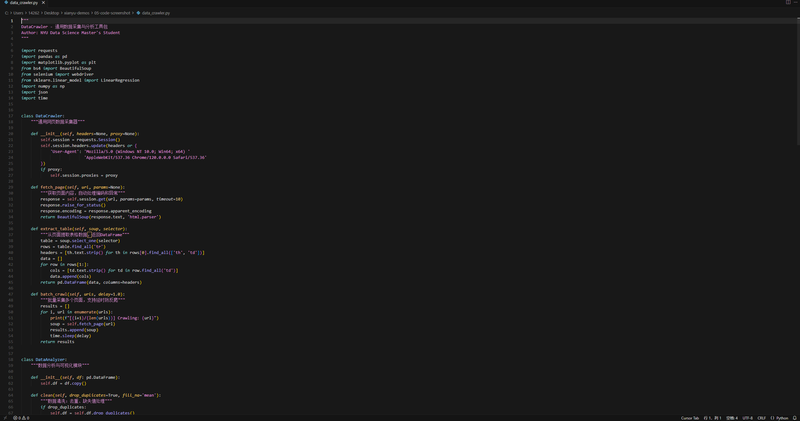800x421 pixels.
Task: Click the Python file icon in the tab
Action: [4, 3]
